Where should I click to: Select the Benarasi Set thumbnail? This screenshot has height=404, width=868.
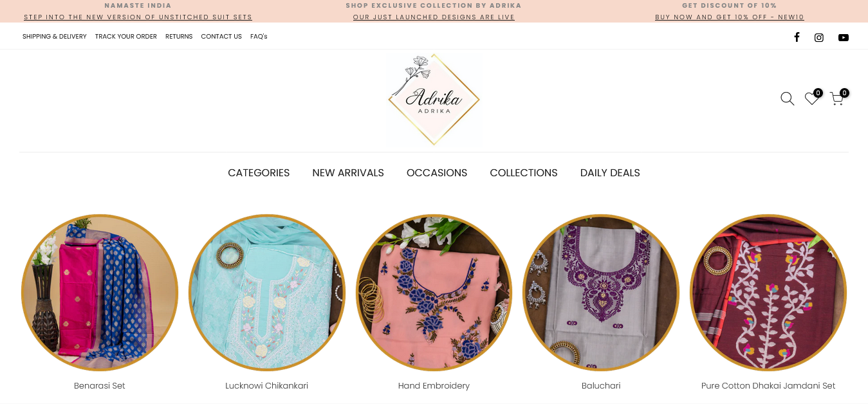click(100, 293)
